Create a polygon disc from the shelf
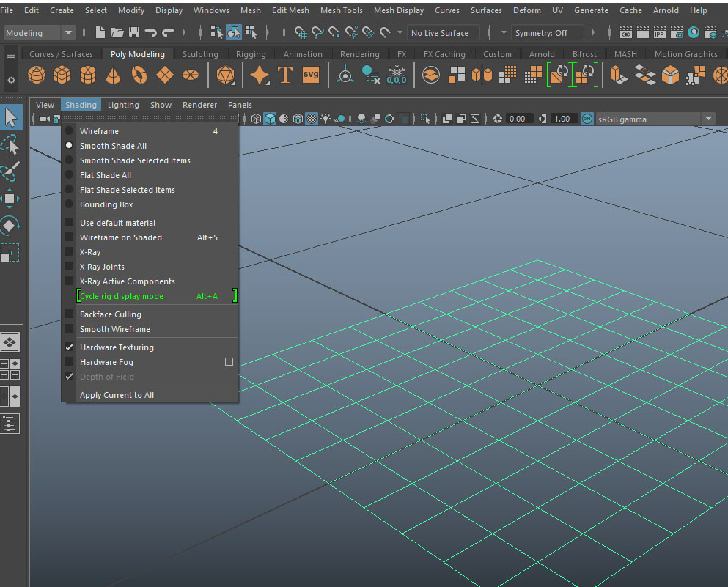The image size is (728, 587). (191, 75)
